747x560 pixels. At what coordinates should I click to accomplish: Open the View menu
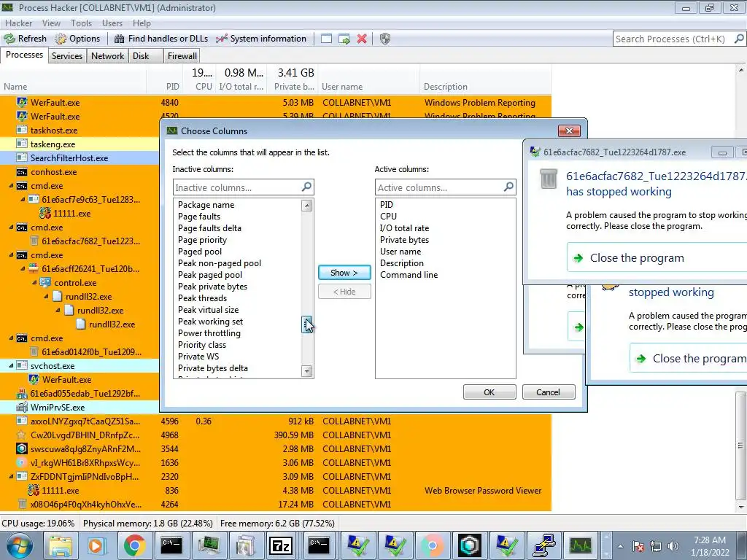[51, 23]
